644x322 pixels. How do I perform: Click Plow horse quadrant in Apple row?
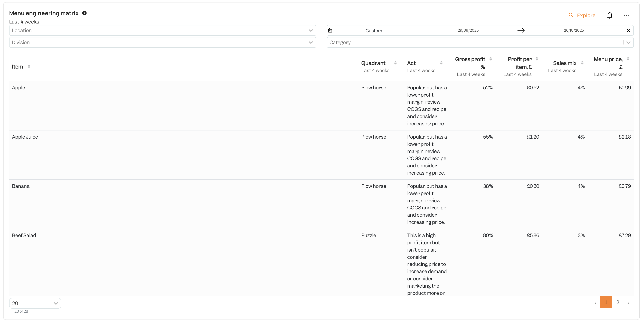(374, 88)
